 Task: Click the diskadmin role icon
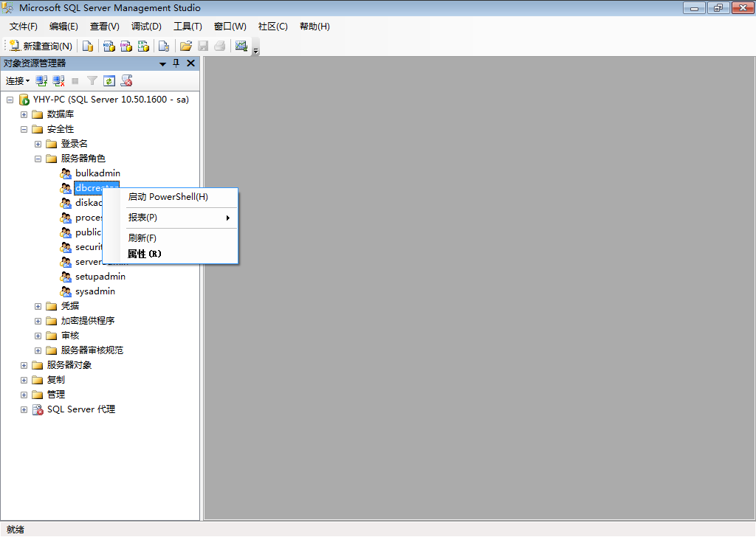point(66,204)
